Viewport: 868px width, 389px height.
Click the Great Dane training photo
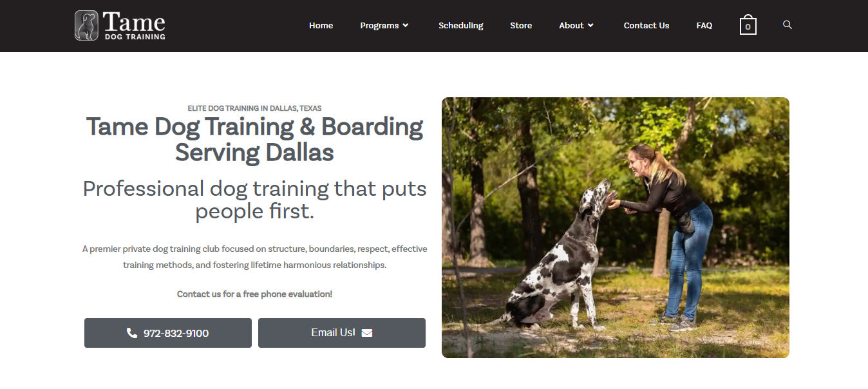[615, 227]
